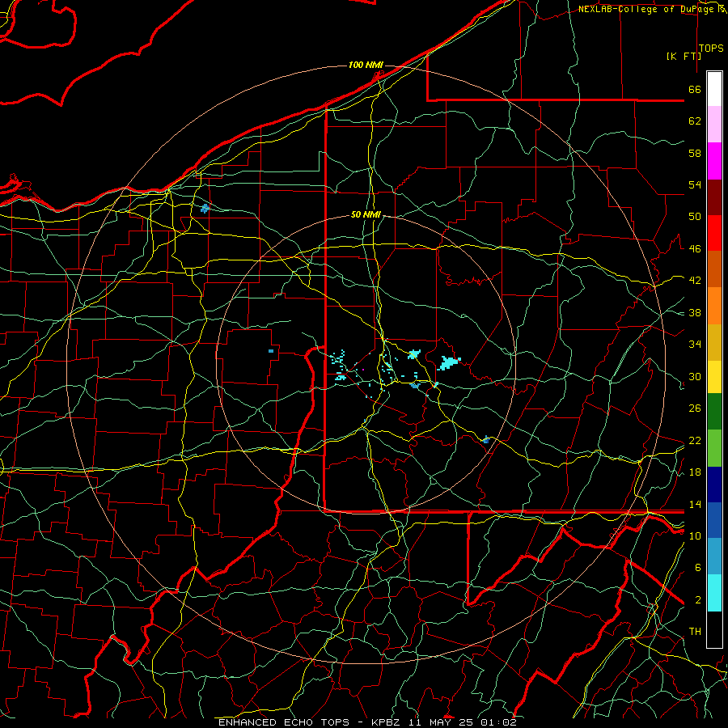Screen dimensions: 728x728
Task: Click the legend value '14'
Action: tap(695, 504)
